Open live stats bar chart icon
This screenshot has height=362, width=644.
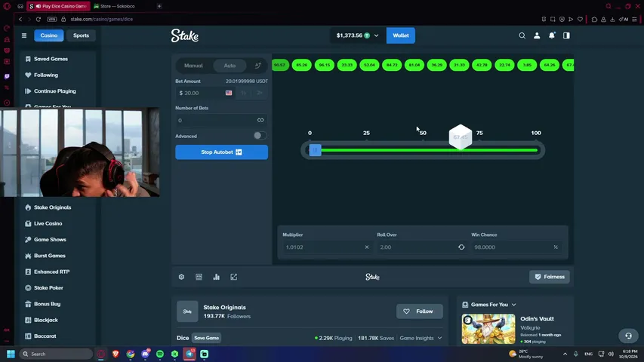(x=216, y=277)
